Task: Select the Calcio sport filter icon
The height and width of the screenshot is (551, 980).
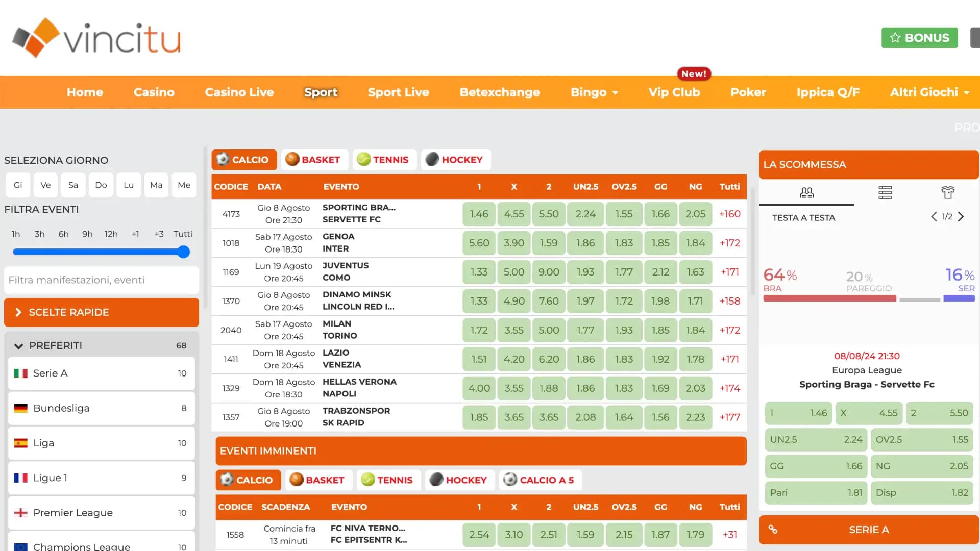Action: (224, 160)
